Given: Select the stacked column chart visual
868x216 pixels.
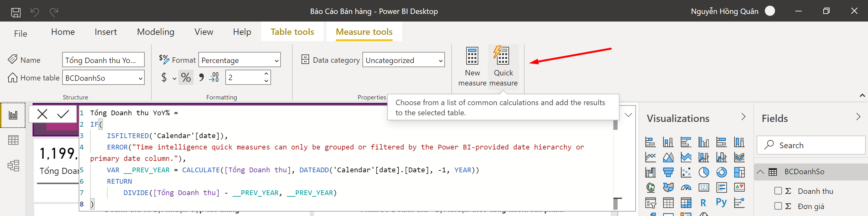Looking at the screenshot, I should [x=668, y=142].
